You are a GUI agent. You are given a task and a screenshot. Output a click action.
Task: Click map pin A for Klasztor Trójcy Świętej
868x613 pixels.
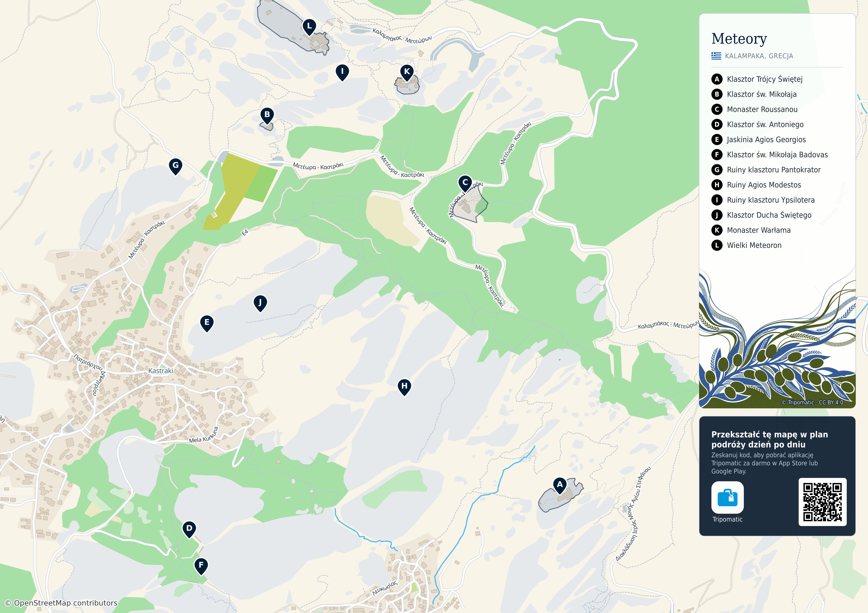click(560, 485)
